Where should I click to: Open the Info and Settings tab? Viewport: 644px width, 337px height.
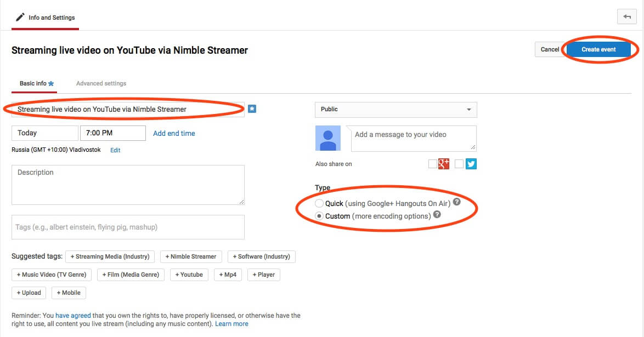(x=45, y=18)
